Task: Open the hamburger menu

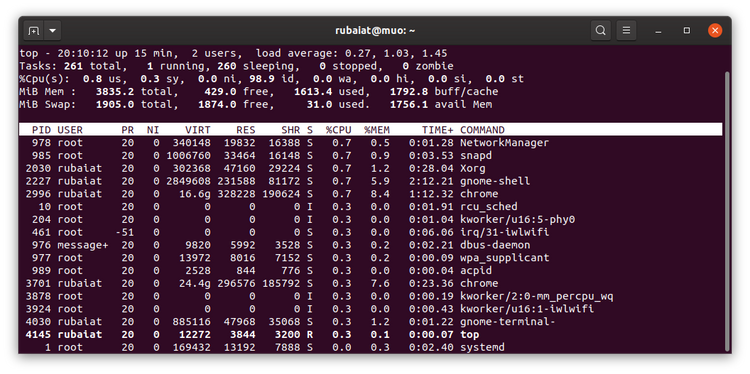Action: pos(626,31)
